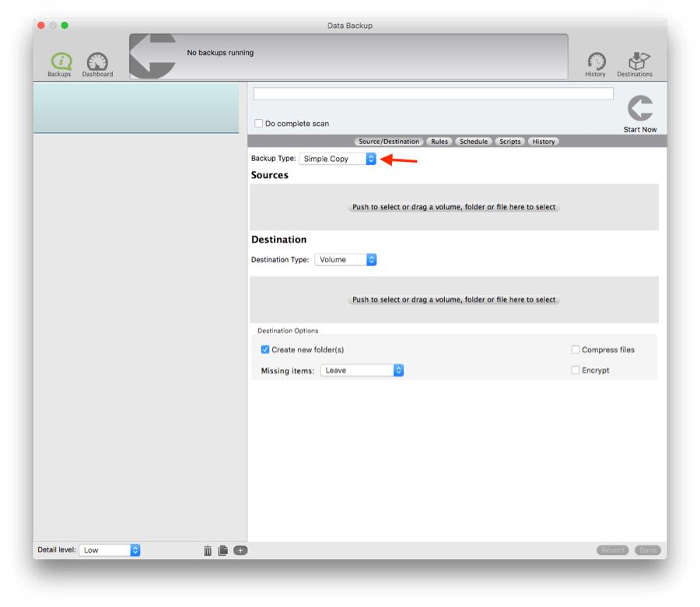Open Destinations using box icon
The width and height of the screenshot is (700, 607).
point(635,61)
